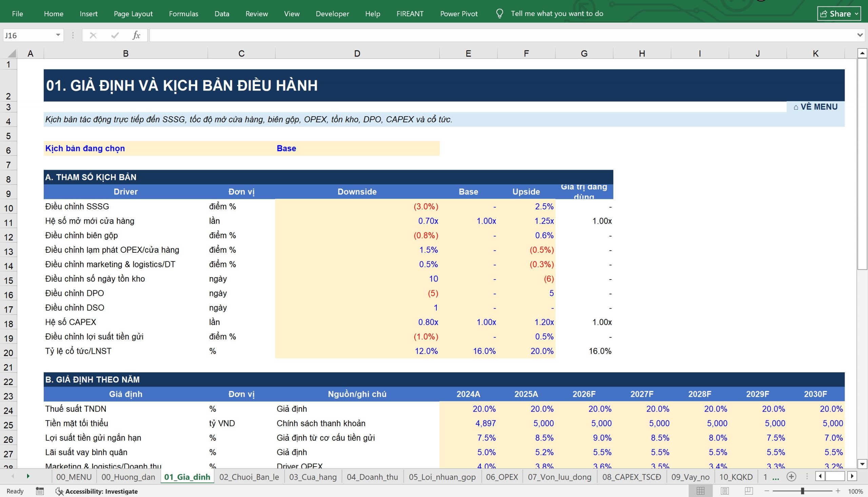This screenshot has height=497, width=868.
Task: Click the Enter checkmark icon in formula bar
Action: pos(115,35)
